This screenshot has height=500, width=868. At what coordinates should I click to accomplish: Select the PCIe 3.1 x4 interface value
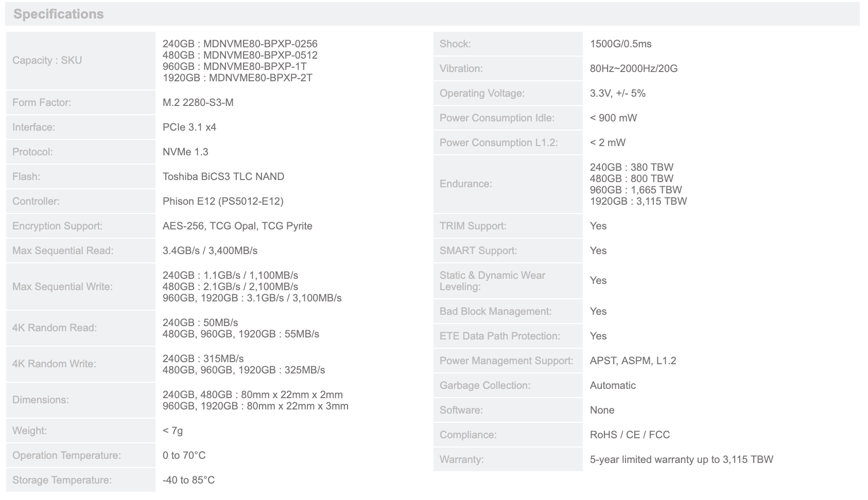tap(189, 127)
